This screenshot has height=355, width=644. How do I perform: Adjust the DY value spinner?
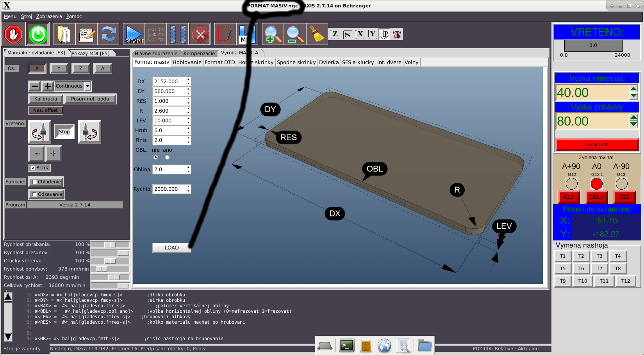pos(189,91)
